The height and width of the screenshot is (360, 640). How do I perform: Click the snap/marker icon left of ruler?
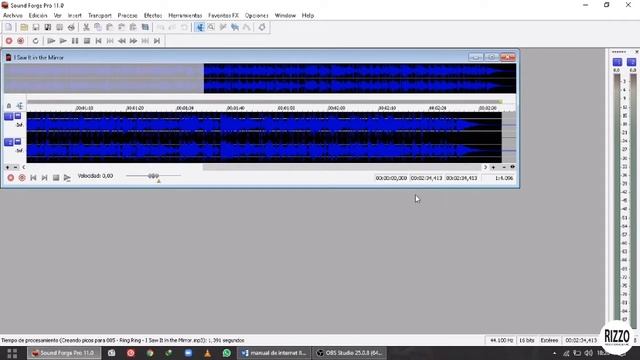(20, 106)
